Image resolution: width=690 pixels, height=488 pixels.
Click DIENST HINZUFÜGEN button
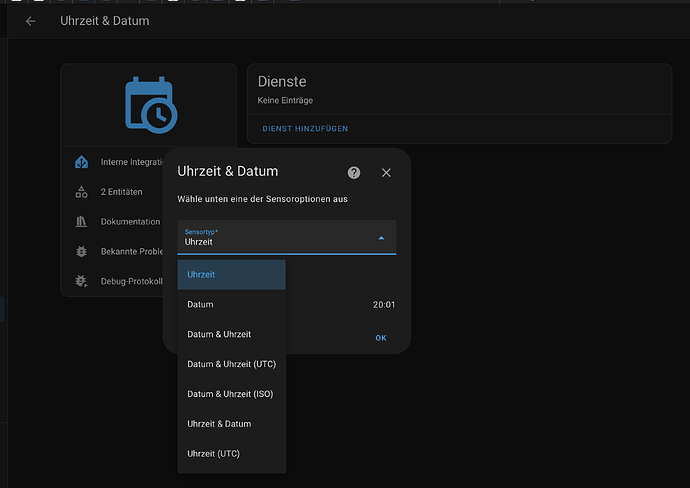click(305, 128)
